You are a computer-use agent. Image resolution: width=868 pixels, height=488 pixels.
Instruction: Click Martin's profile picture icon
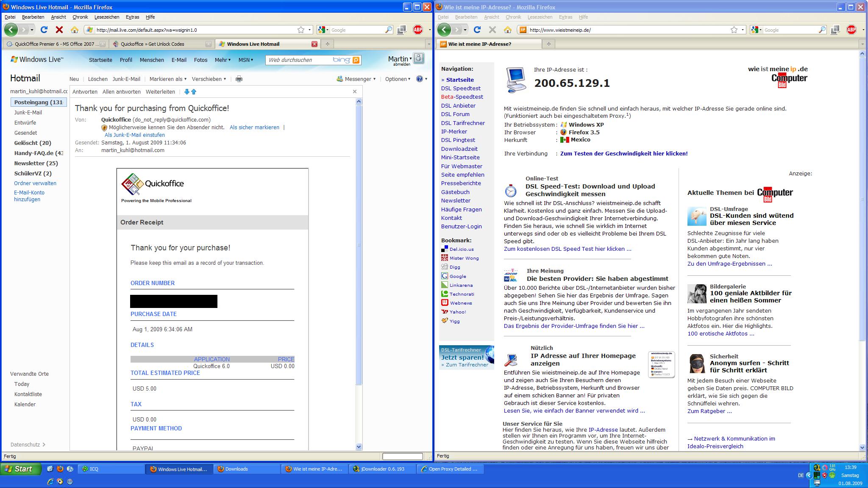click(419, 58)
